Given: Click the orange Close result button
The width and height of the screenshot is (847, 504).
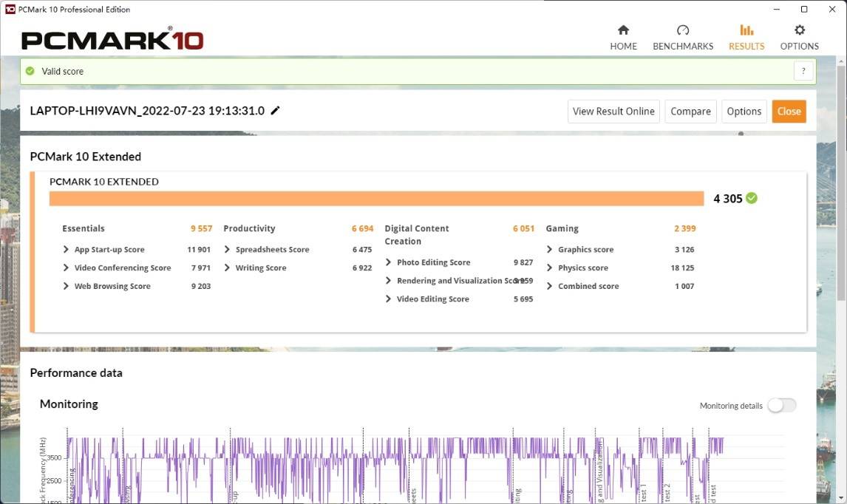Looking at the screenshot, I should pyautogui.click(x=789, y=112).
